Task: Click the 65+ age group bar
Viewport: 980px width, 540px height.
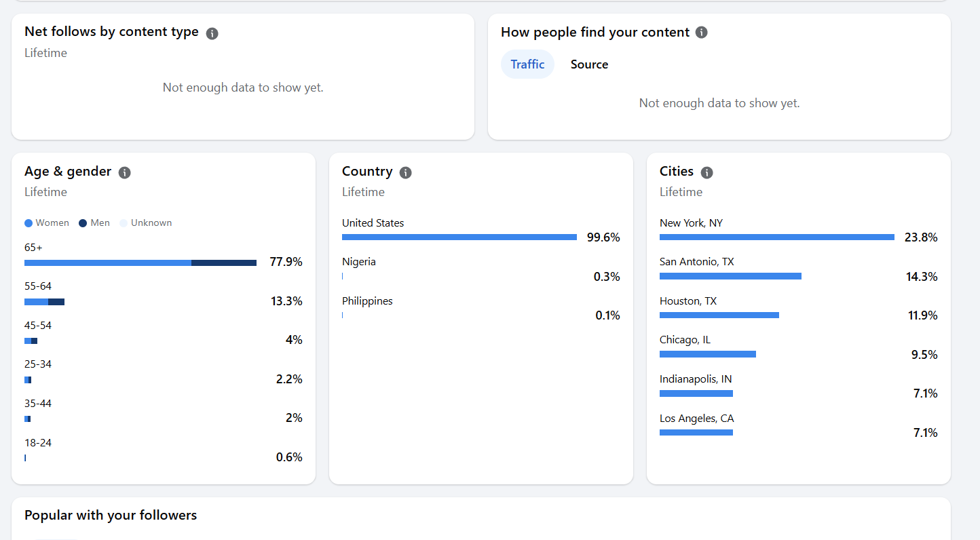Action: click(140, 263)
